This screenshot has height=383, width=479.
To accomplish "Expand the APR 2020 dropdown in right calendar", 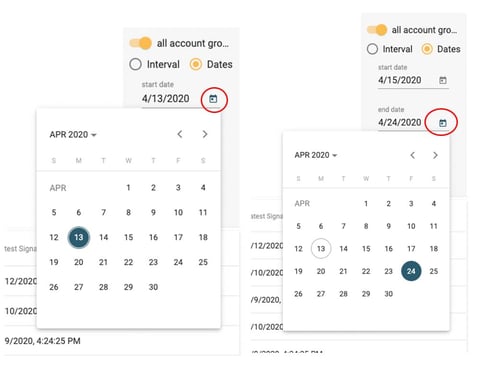I will pos(316,155).
